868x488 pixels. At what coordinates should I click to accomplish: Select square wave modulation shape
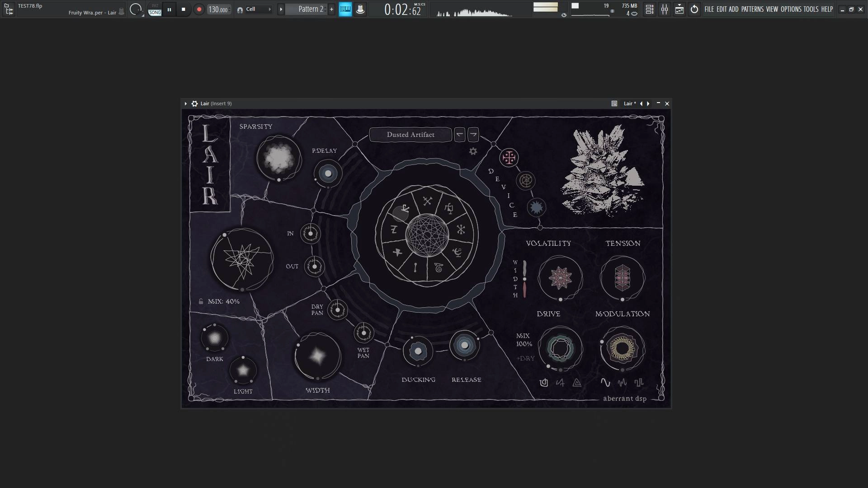coord(639,383)
